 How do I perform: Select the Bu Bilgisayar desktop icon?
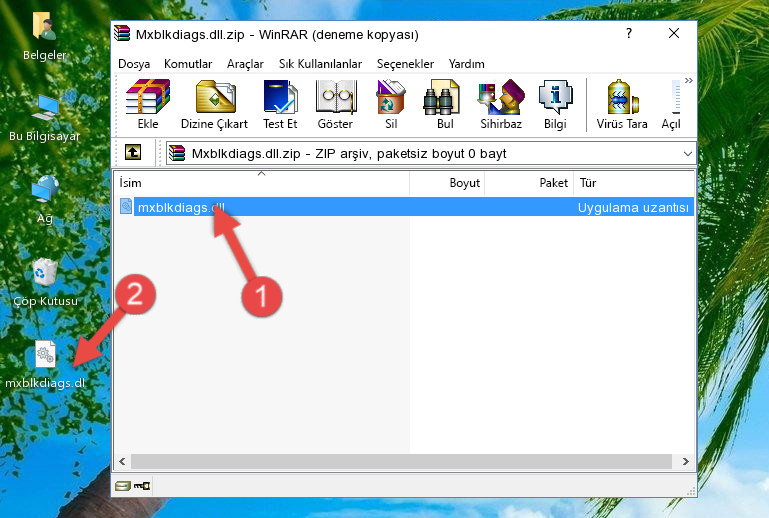pos(45,118)
